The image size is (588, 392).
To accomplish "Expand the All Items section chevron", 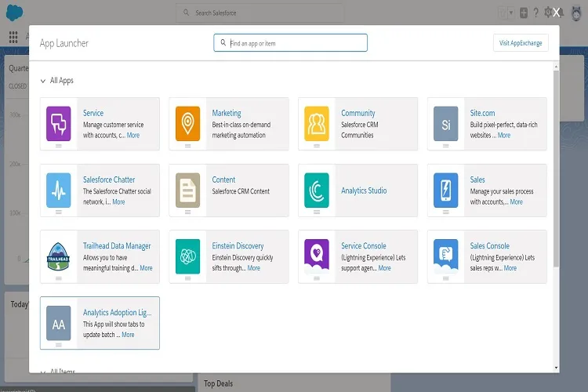I will [x=43, y=372].
